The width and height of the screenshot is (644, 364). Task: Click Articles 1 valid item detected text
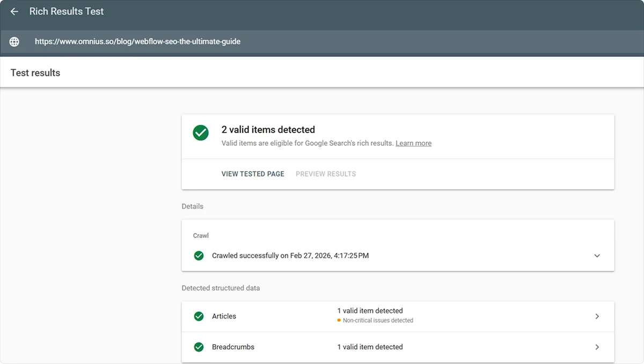pyautogui.click(x=370, y=311)
